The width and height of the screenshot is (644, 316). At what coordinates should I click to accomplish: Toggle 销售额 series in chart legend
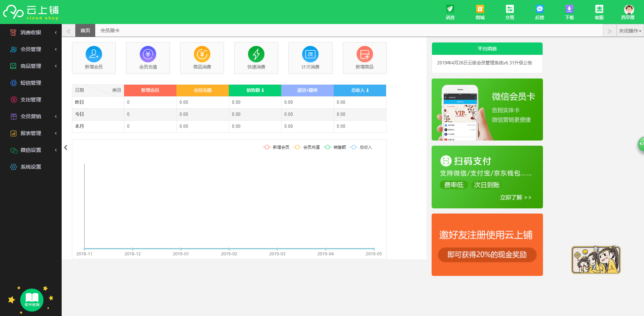335,147
